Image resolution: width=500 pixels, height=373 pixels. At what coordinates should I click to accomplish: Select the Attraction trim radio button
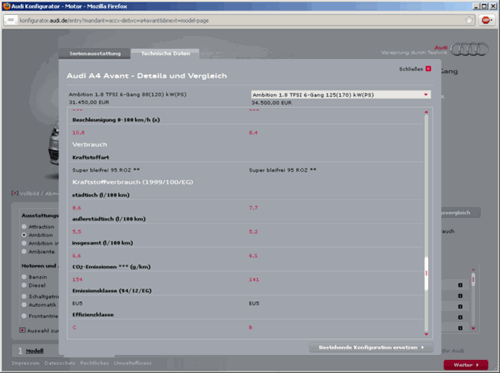coord(24,227)
